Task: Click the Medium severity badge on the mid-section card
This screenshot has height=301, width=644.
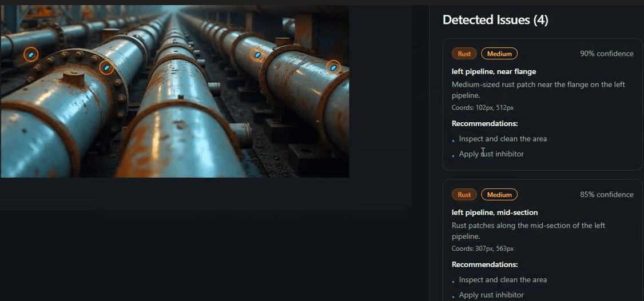Action: click(499, 194)
